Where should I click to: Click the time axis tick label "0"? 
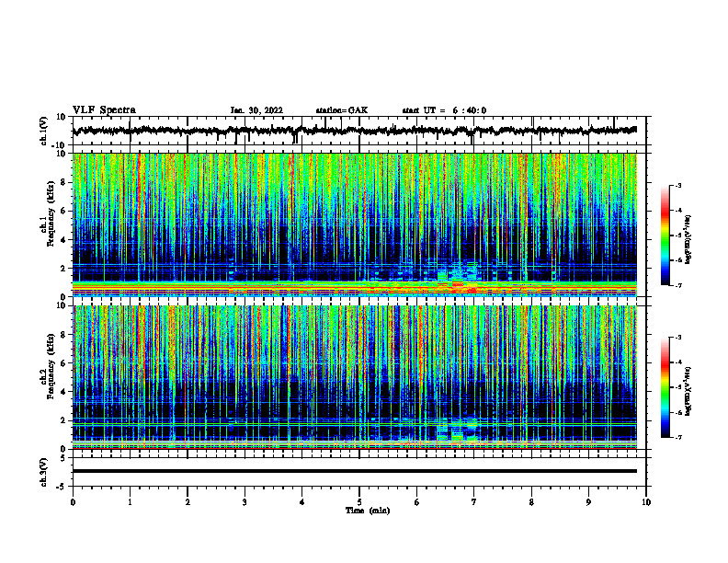click(73, 502)
